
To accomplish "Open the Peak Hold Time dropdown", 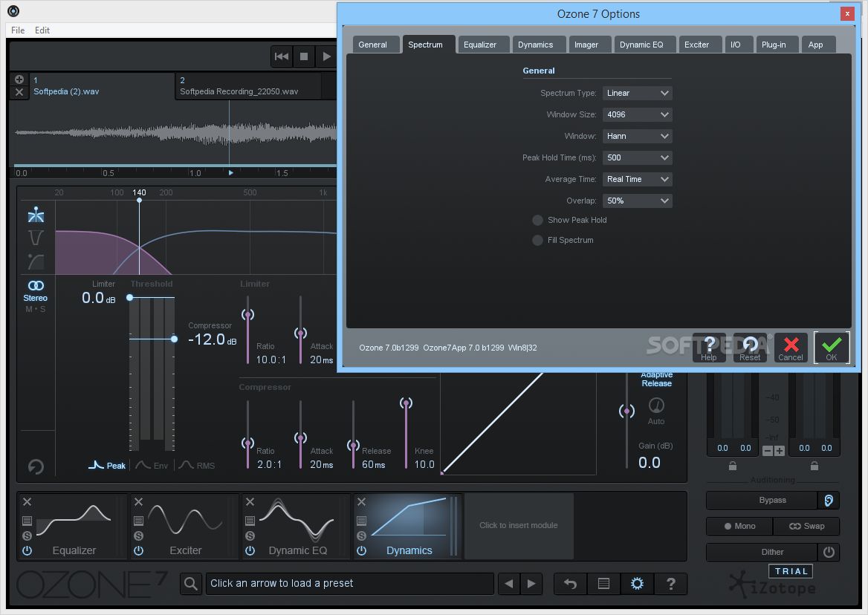I will click(637, 157).
